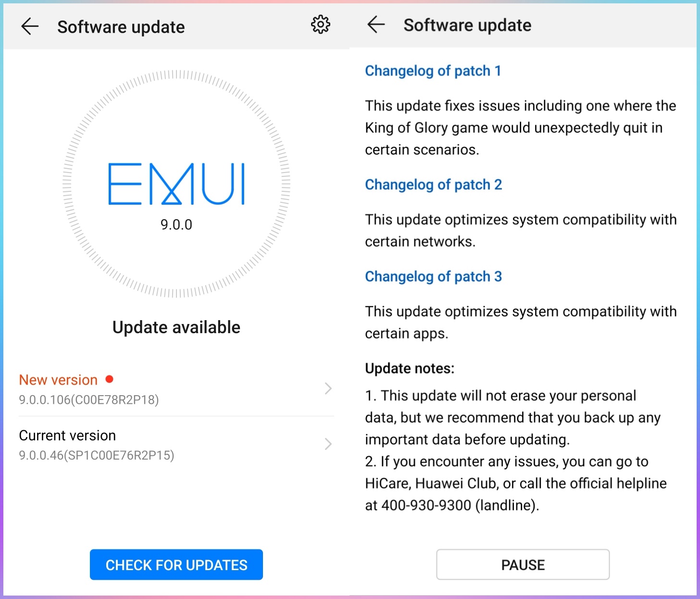The image size is (700, 599).
Task: Click the back arrow on left screen
Action: pos(30,26)
